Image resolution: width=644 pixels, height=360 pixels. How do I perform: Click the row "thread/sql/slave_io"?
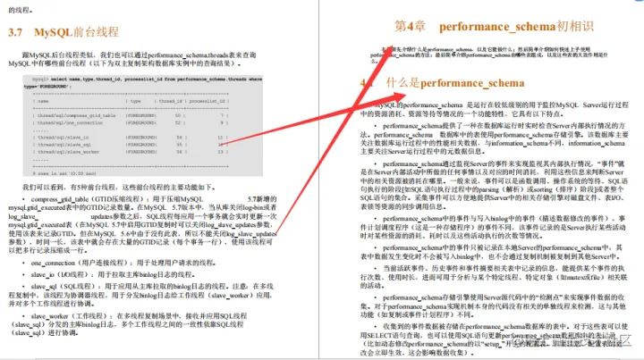pos(131,138)
